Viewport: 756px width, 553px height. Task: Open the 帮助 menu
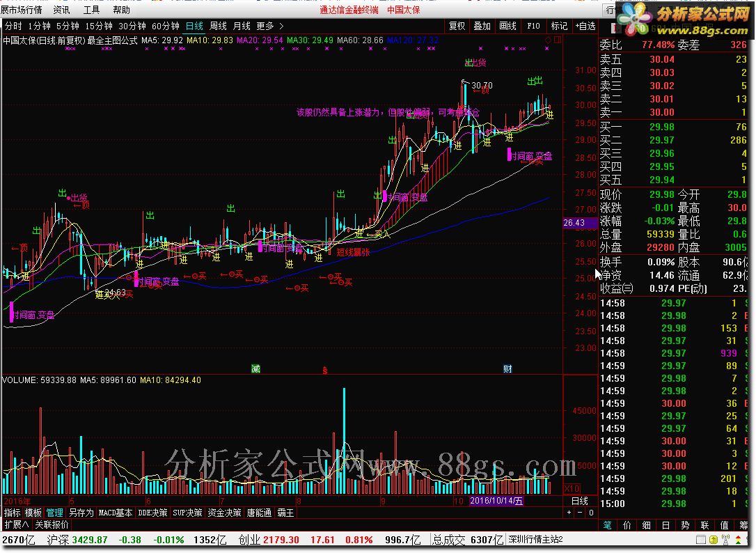(x=122, y=10)
